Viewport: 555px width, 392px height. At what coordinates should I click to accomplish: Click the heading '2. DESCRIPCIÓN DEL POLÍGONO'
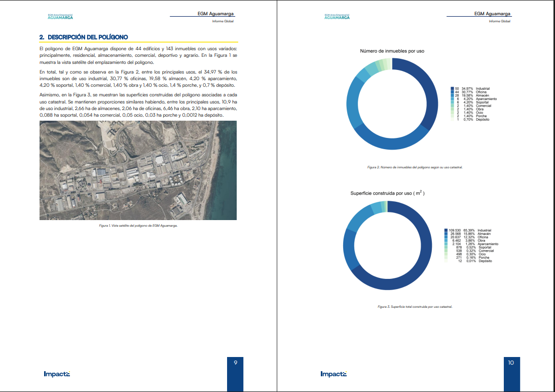(x=84, y=37)
